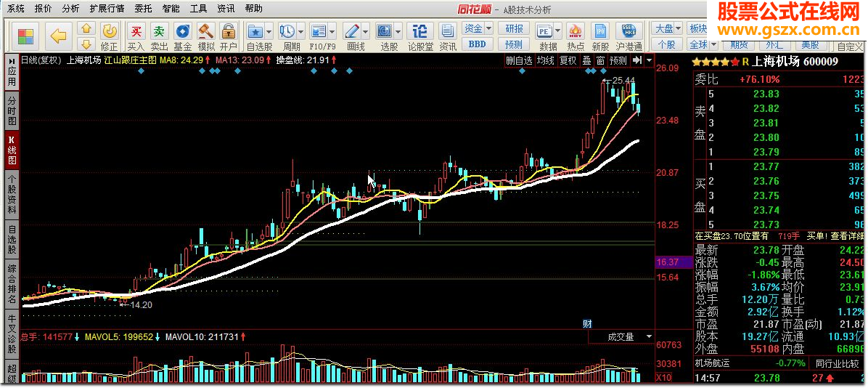868x388 pixels.
Task: Expand the 画线 dropdown arrow
Action: click(x=365, y=31)
